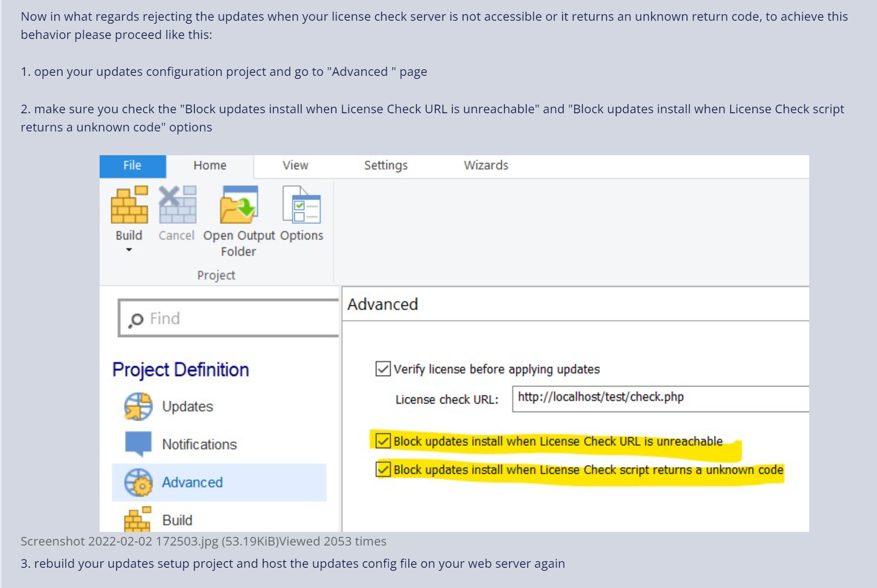
Task: Click the Cancel build icon
Action: coord(177,205)
